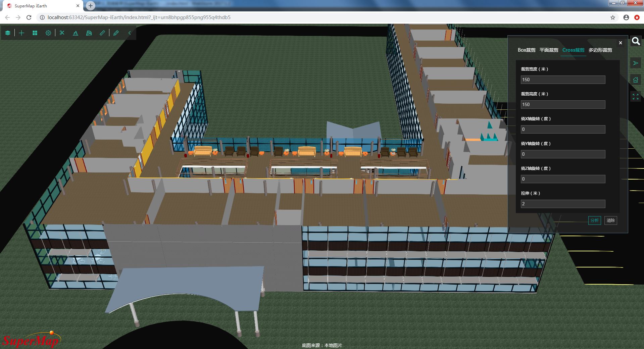The image size is (644, 349).
Task: Click the SuperMap logo
Action: [31, 340]
